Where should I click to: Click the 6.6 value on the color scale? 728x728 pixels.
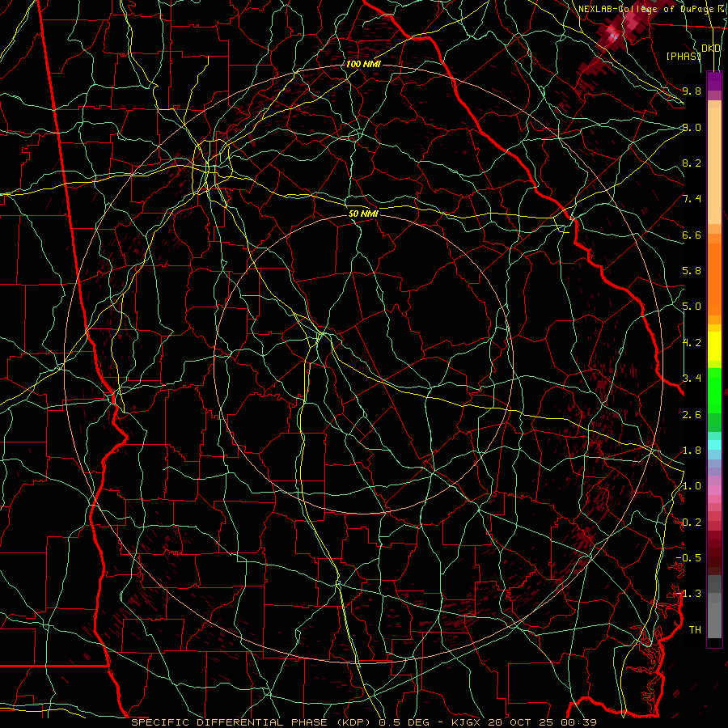[692, 235]
